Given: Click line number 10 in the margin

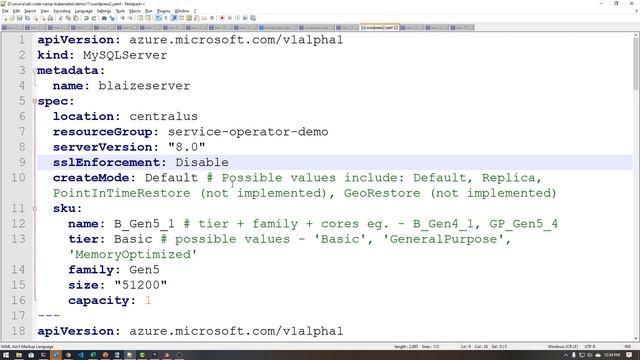Looking at the screenshot, I should point(18,178).
